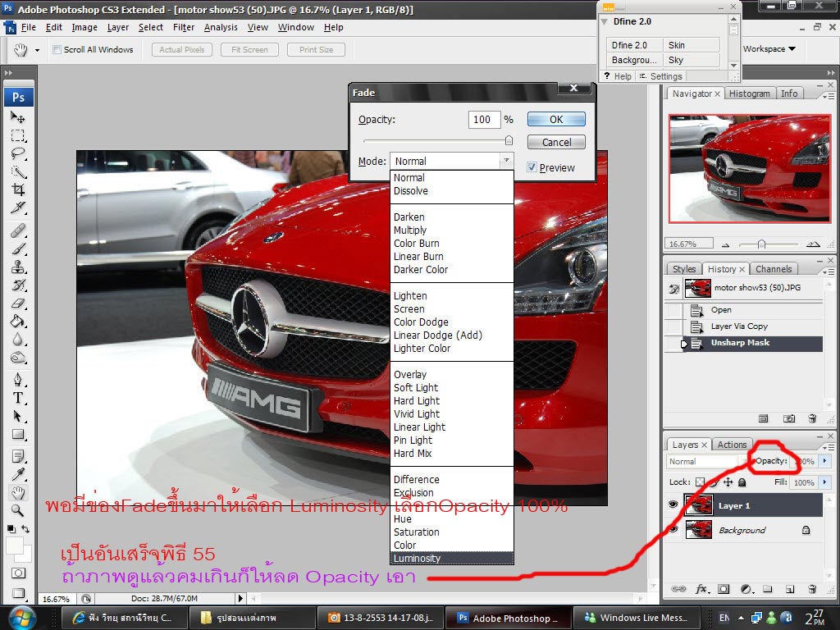Select the Paint Bucket tool

click(18, 322)
